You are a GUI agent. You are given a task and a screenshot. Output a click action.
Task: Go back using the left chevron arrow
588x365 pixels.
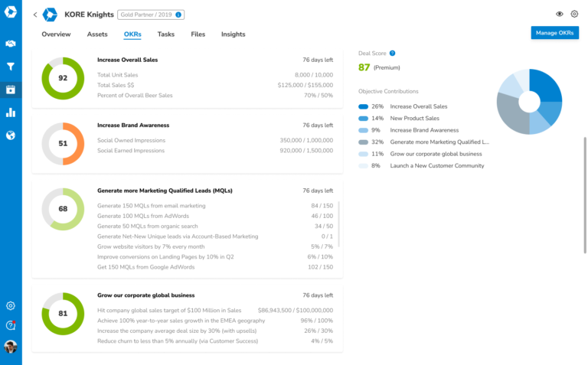coord(35,15)
